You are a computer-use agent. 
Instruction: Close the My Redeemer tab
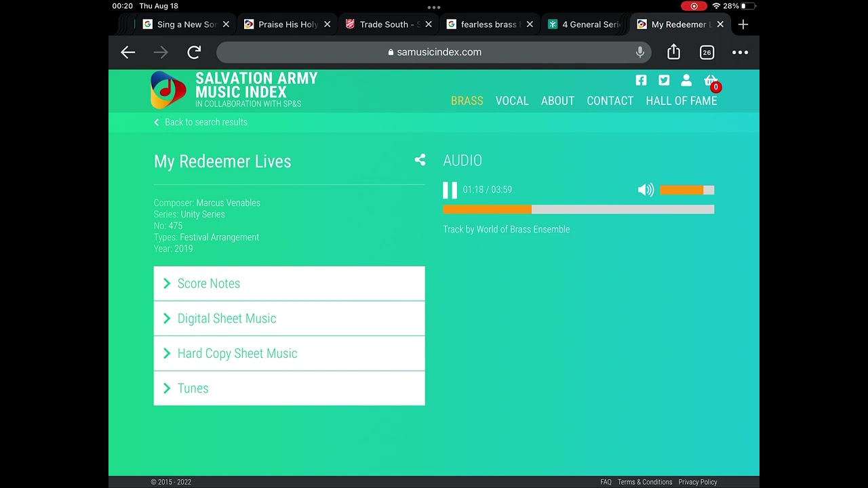(720, 24)
